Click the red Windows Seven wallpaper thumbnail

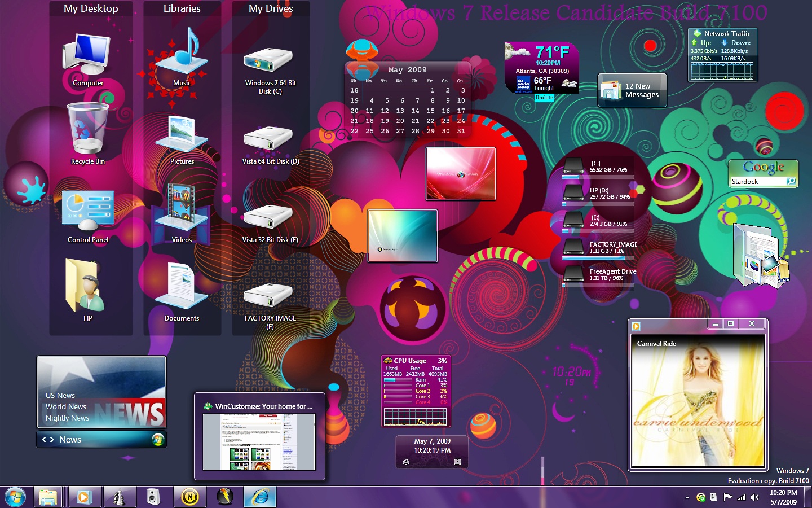tap(461, 174)
